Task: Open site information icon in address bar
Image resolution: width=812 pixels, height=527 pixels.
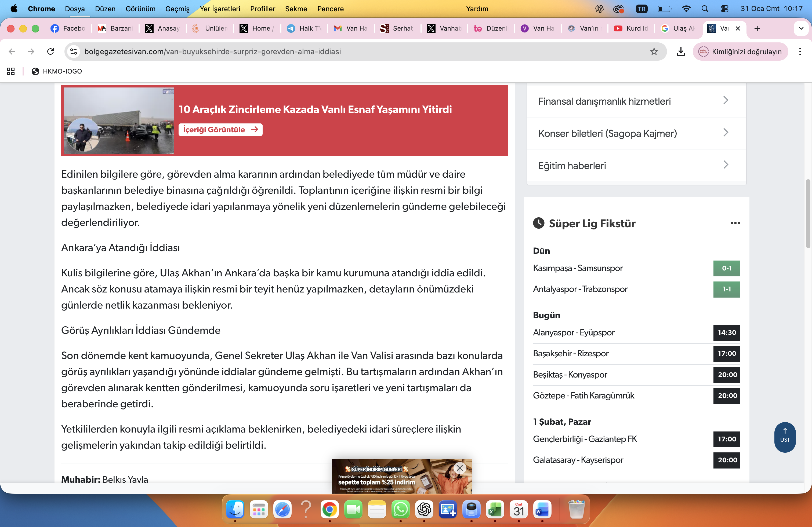Action: (x=74, y=52)
